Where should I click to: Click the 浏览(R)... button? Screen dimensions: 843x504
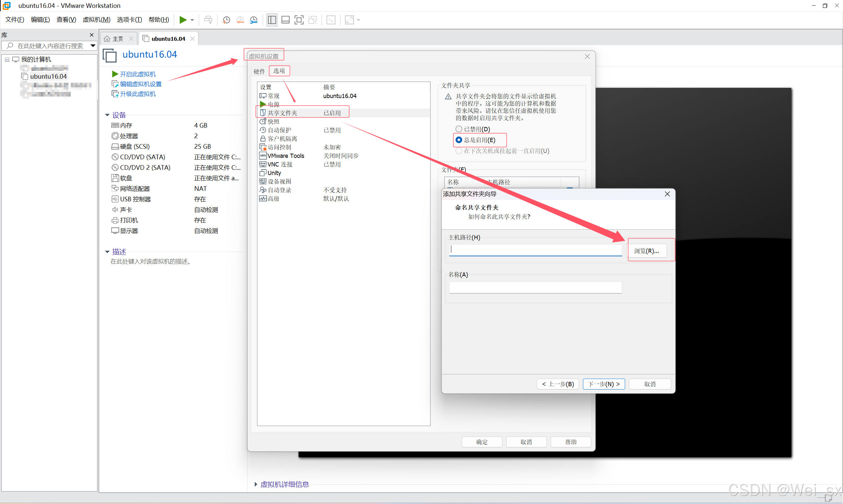(x=646, y=251)
